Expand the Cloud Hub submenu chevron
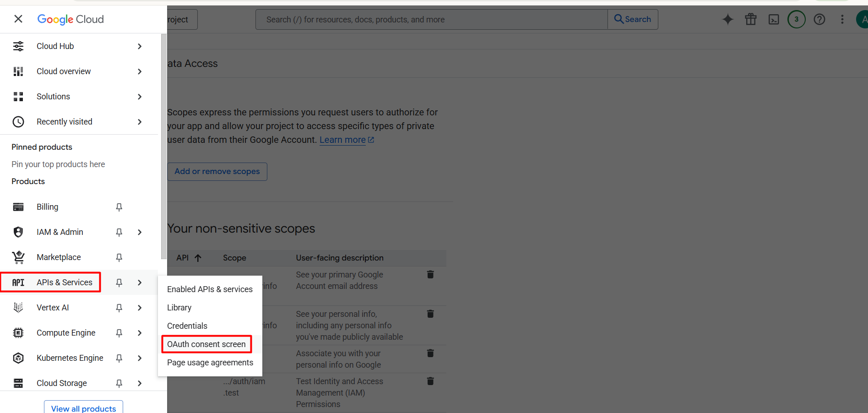868x413 pixels. click(140, 46)
